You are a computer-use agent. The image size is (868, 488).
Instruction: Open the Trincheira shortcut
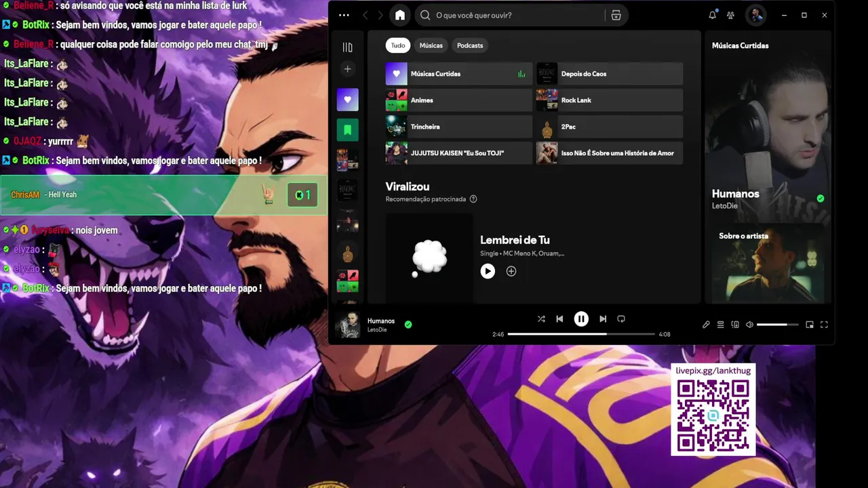coord(459,127)
